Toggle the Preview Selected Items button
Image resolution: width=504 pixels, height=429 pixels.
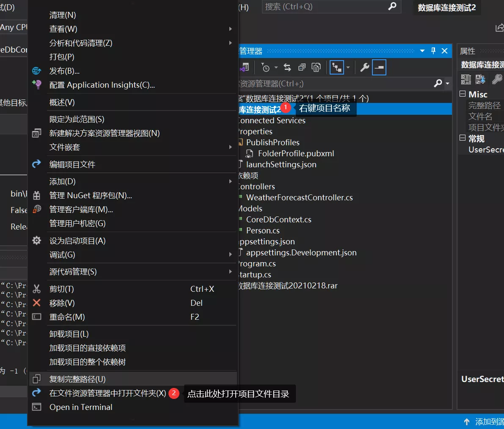[x=379, y=67]
